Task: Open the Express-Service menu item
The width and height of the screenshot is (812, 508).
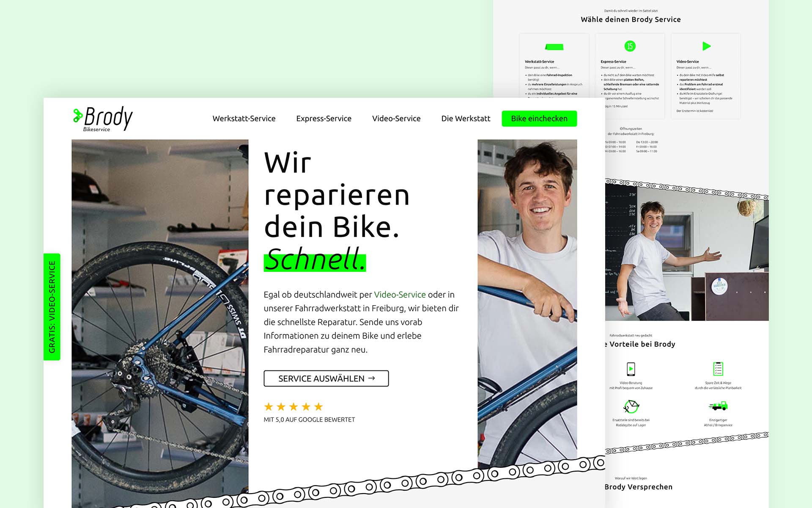Action: coord(324,119)
